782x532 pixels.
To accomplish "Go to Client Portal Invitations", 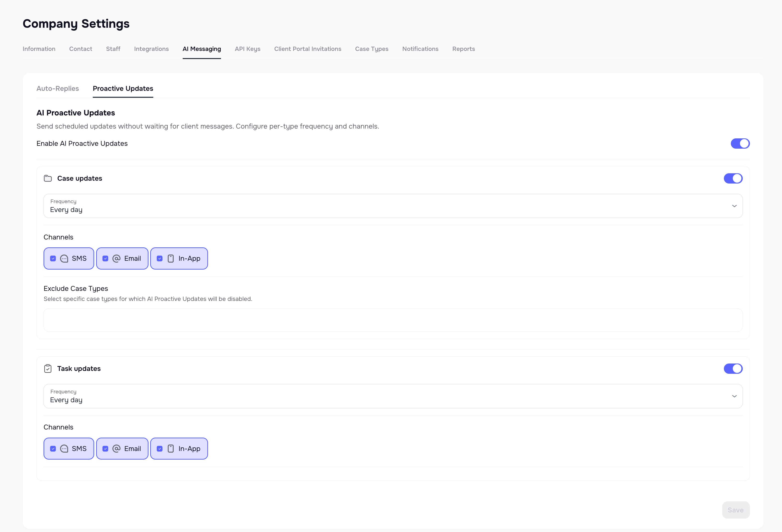I will [308, 49].
